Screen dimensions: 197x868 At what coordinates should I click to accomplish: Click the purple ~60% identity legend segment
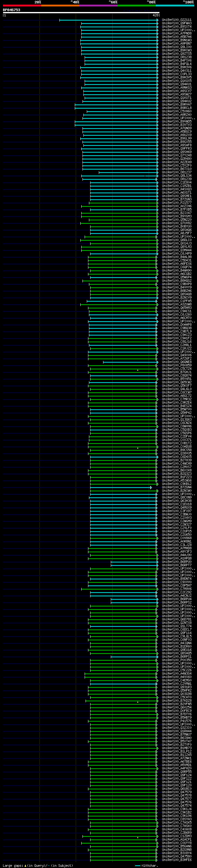coord(99,6)
